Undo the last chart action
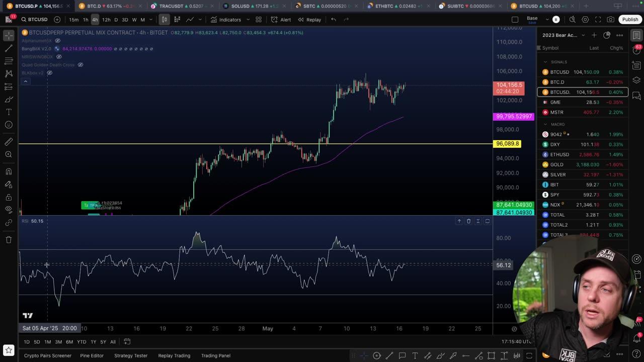The image size is (644, 362). tap(334, 20)
